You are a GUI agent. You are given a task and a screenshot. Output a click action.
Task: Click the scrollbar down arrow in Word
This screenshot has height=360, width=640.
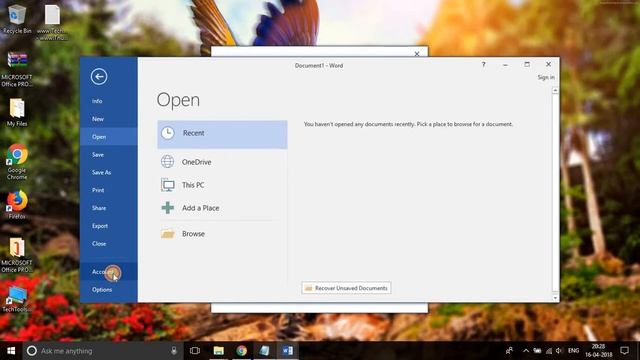click(x=555, y=298)
